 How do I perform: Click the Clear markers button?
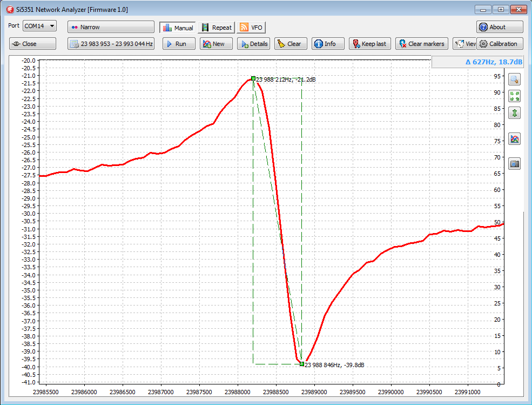[x=421, y=44]
